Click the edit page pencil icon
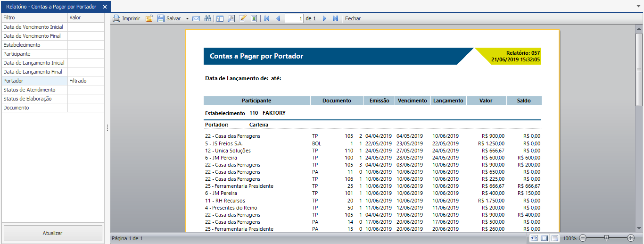The width and height of the screenshot is (644, 244). (243, 19)
